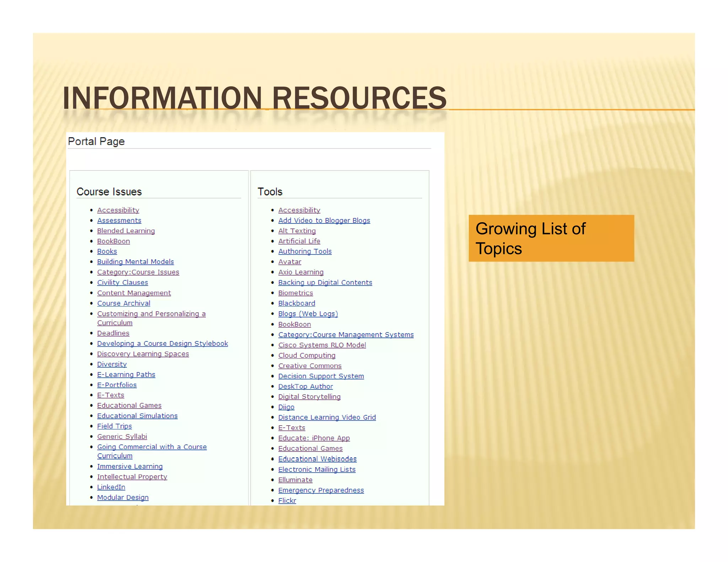Viewport: 728px width, 562px height.
Task: Open E-Texts under Course Issues
Action: tap(111, 395)
